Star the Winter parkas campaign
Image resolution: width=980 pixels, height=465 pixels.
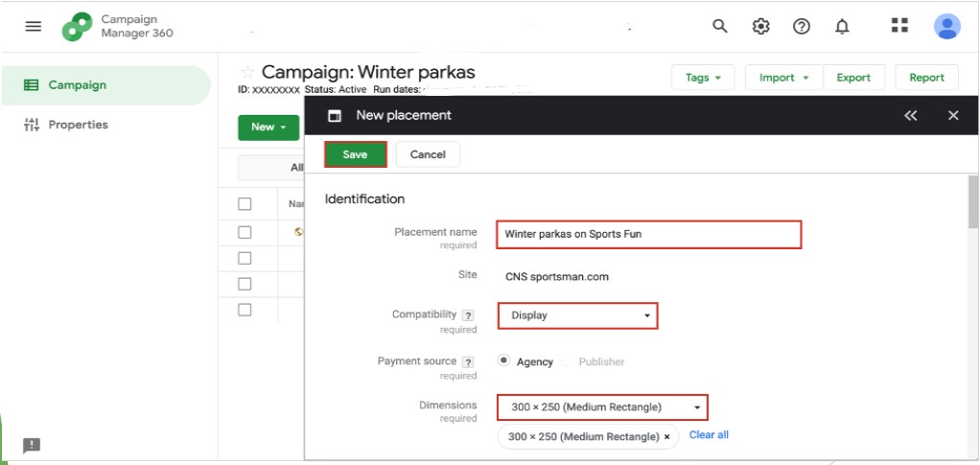pyautogui.click(x=248, y=71)
